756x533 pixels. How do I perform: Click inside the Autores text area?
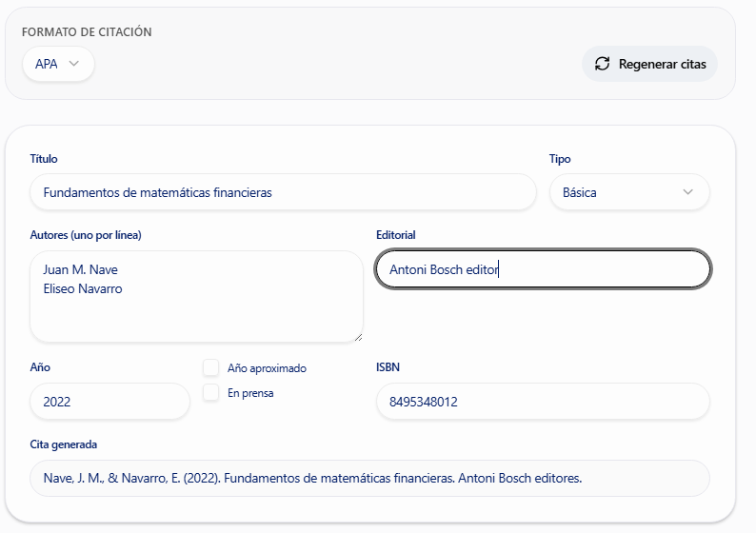196,297
